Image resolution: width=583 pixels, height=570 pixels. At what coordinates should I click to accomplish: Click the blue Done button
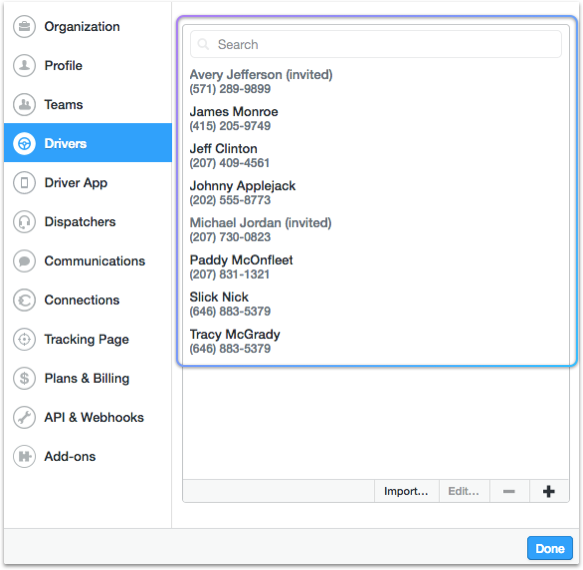point(550,548)
